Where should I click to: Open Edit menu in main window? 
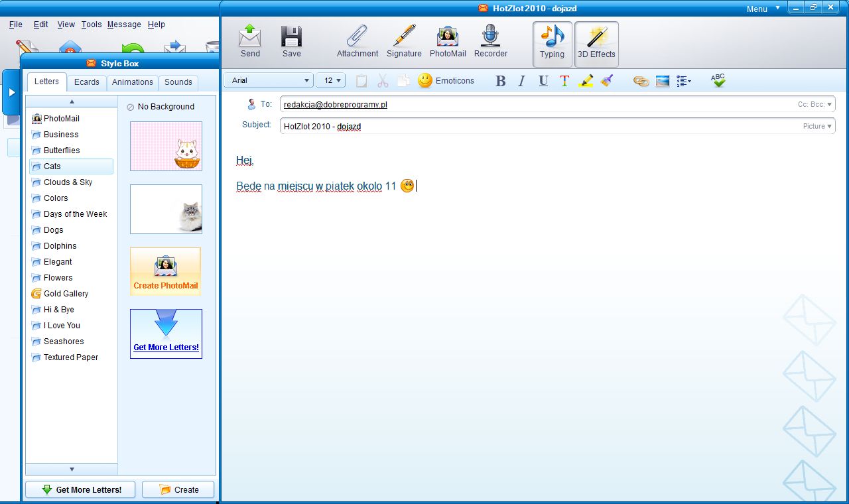(x=41, y=25)
